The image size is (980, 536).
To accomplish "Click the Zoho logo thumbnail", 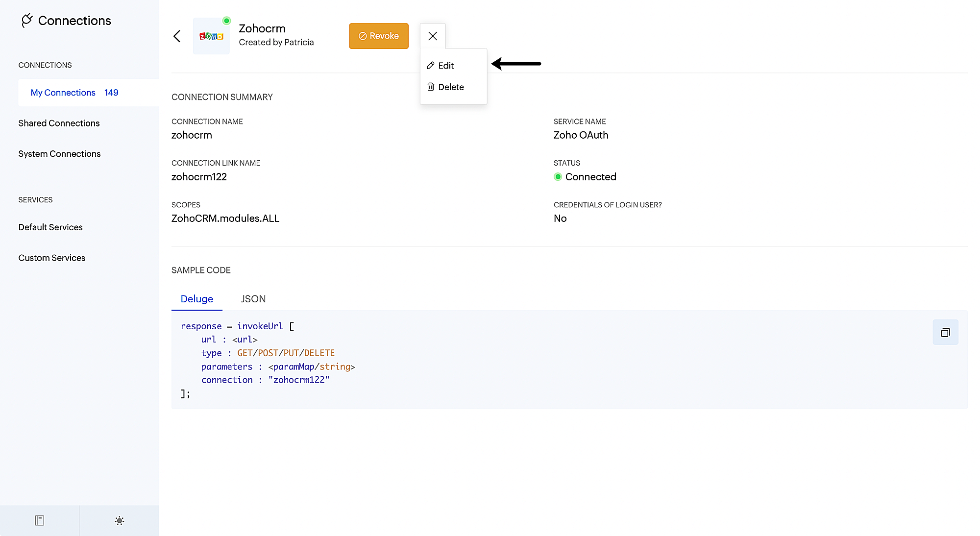I will click(x=211, y=36).
